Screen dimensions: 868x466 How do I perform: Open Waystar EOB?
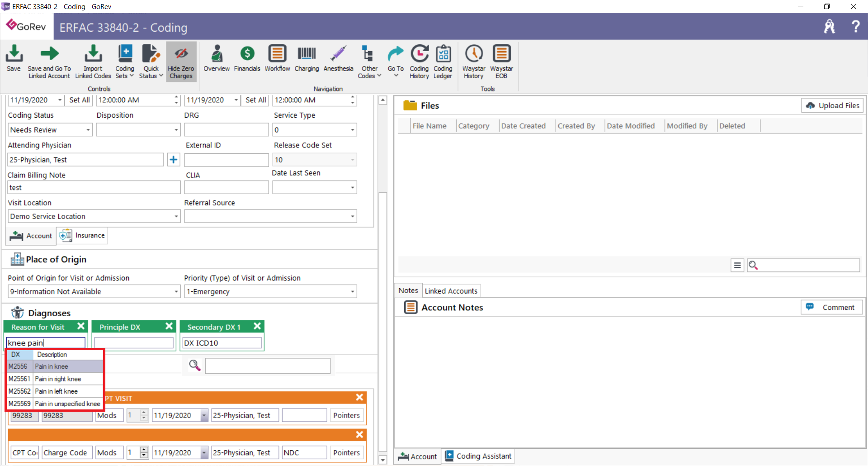point(501,62)
